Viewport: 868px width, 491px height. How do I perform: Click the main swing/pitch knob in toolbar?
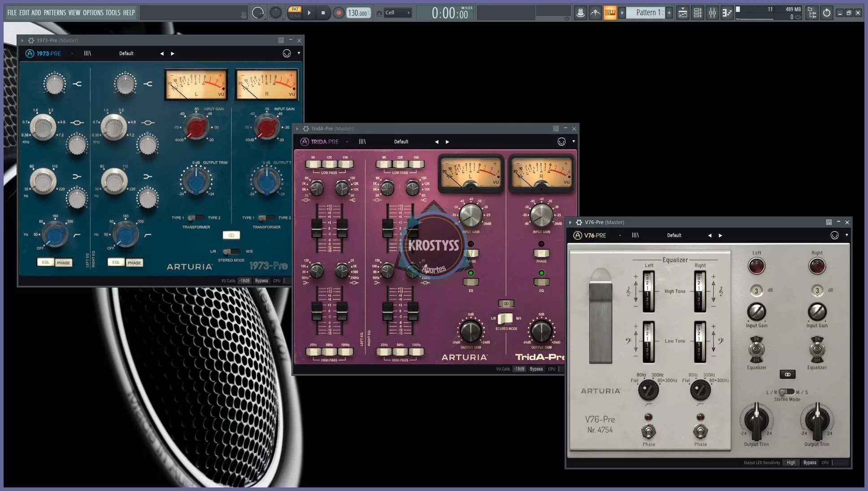(275, 13)
